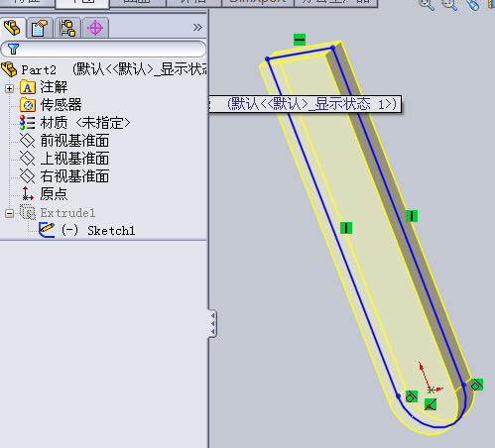Select the 前视基准面 plane
495x448 pixels.
click(74, 141)
